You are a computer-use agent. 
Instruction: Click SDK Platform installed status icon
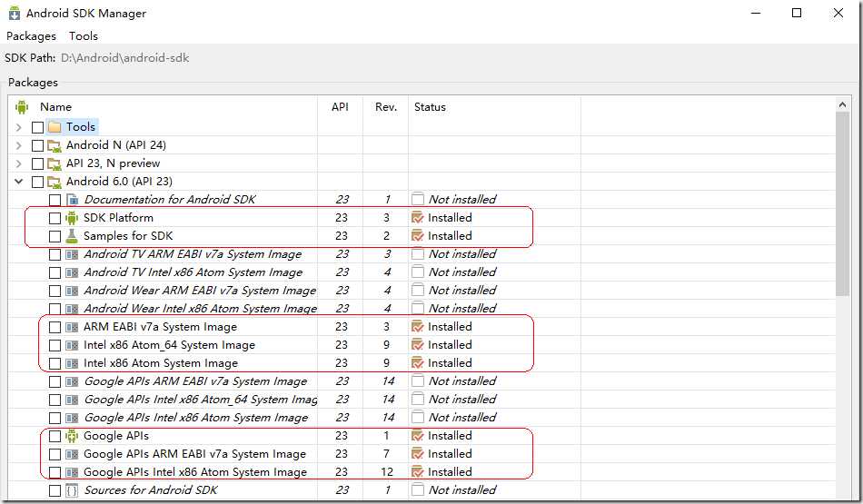tap(418, 218)
